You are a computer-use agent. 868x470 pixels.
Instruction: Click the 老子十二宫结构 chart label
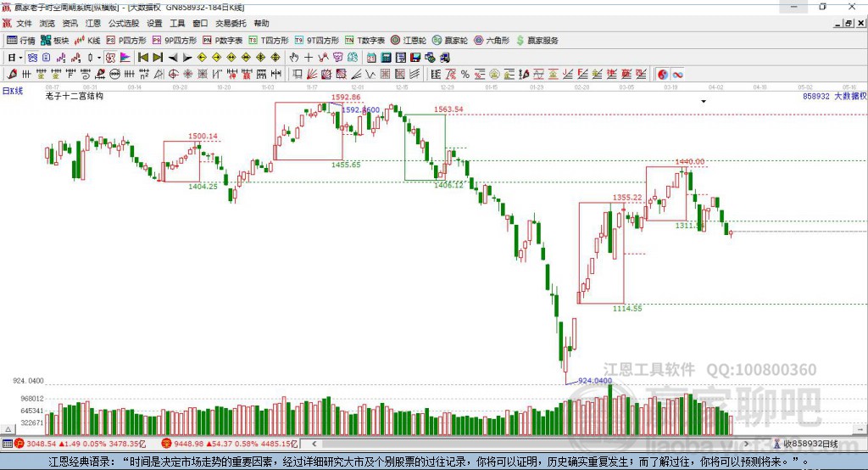[75, 96]
